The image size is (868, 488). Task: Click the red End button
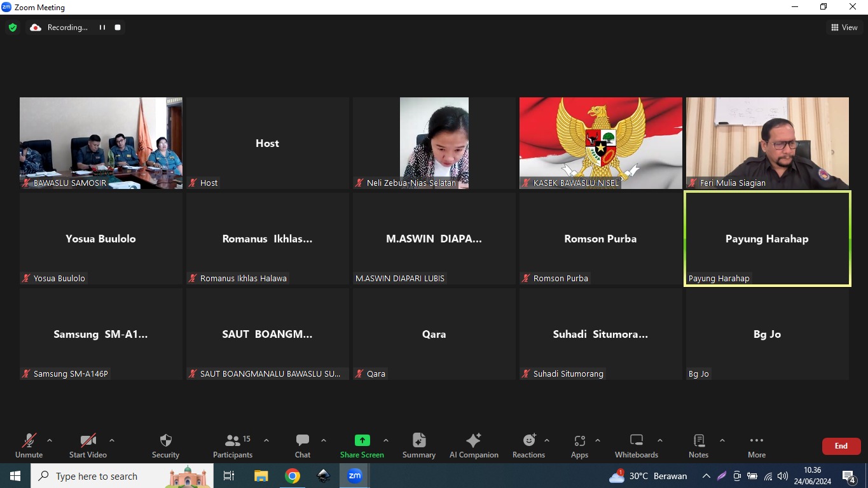pyautogui.click(x=841, y=446)
